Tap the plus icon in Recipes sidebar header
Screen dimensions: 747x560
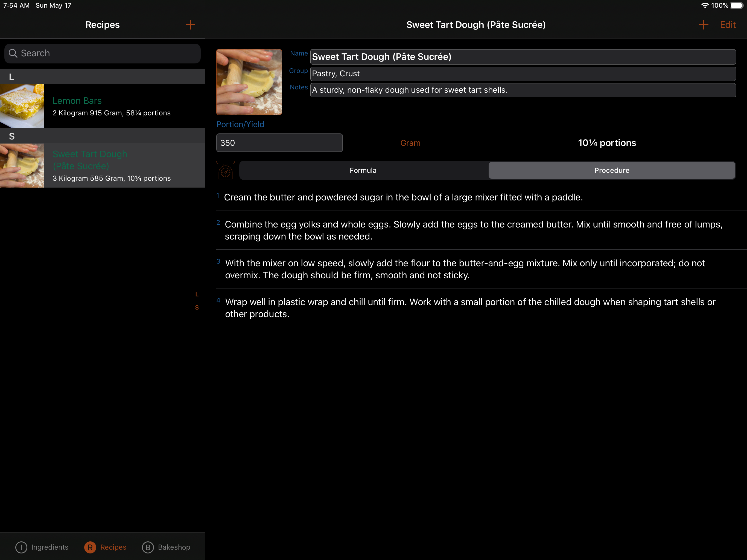tap(190, 25)
